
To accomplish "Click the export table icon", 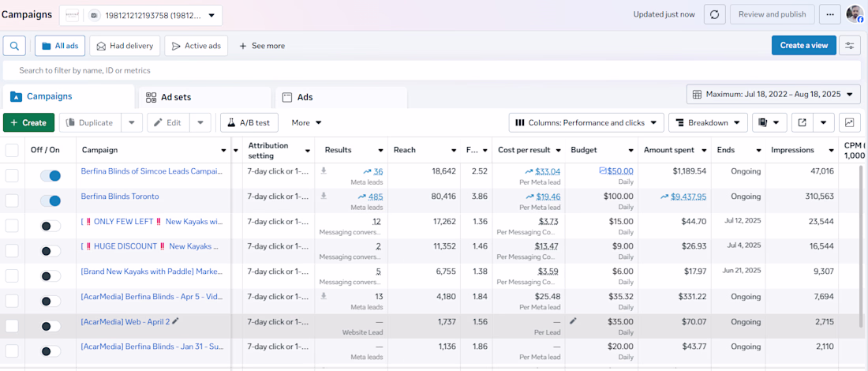I will coord(803,122).
